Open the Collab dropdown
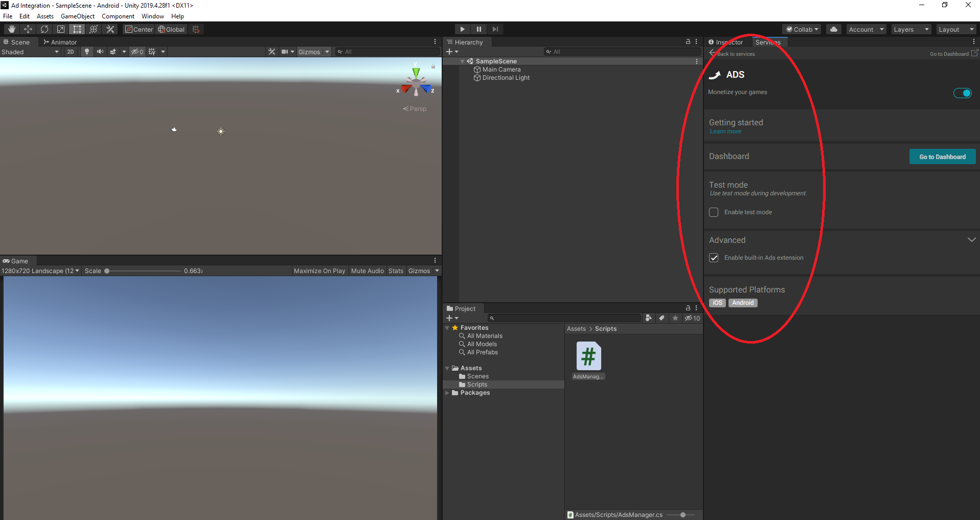 tap(802, 29)
